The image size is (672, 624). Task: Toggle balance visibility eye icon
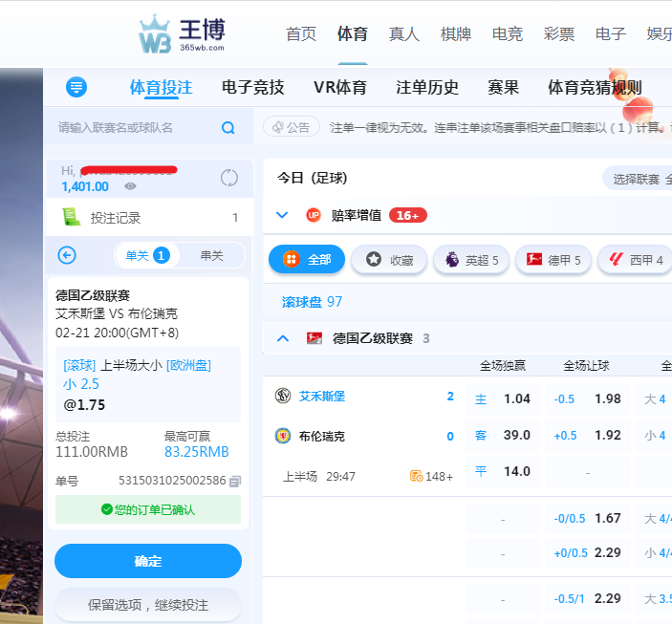tap(130, 186)
